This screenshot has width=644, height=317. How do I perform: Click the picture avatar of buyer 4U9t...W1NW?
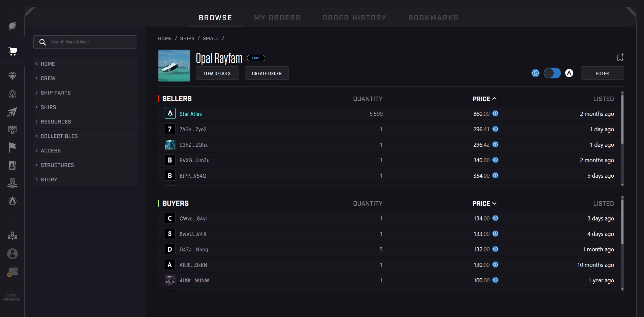pos(170,280)
